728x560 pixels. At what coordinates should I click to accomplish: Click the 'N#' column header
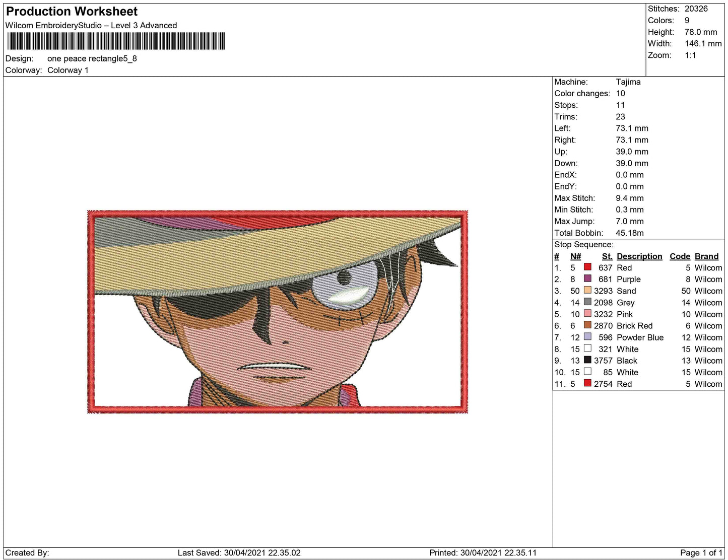point(576,256)
